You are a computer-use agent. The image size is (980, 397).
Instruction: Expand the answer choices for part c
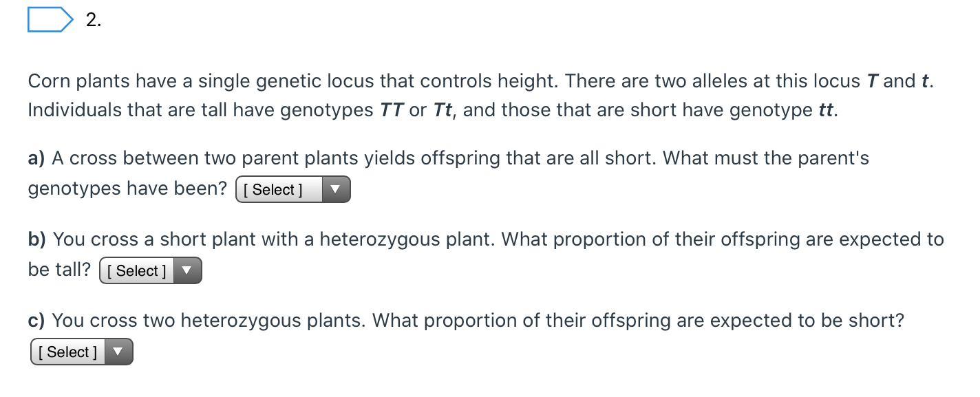click(81, 352)
